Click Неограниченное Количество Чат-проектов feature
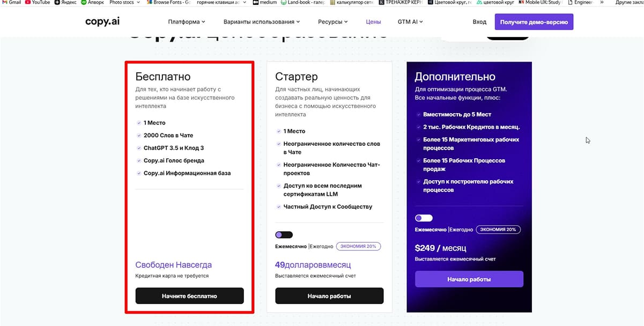 (x=331, y=169)
